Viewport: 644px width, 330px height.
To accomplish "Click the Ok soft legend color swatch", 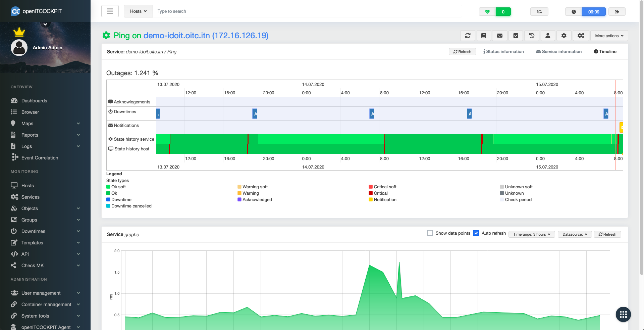I will pyautogui.click(x=108, y=187).
